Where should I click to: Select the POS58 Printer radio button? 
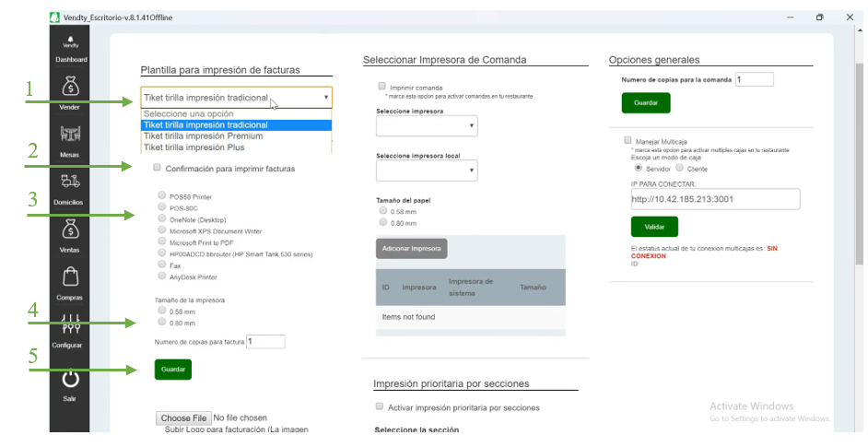pyautogui.click(x=162, y=196)
